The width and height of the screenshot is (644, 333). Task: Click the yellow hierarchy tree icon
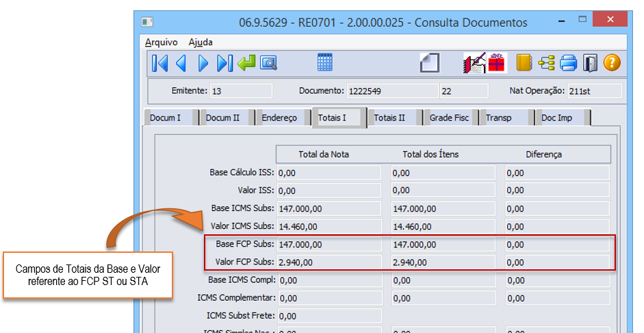coord(547,63)
